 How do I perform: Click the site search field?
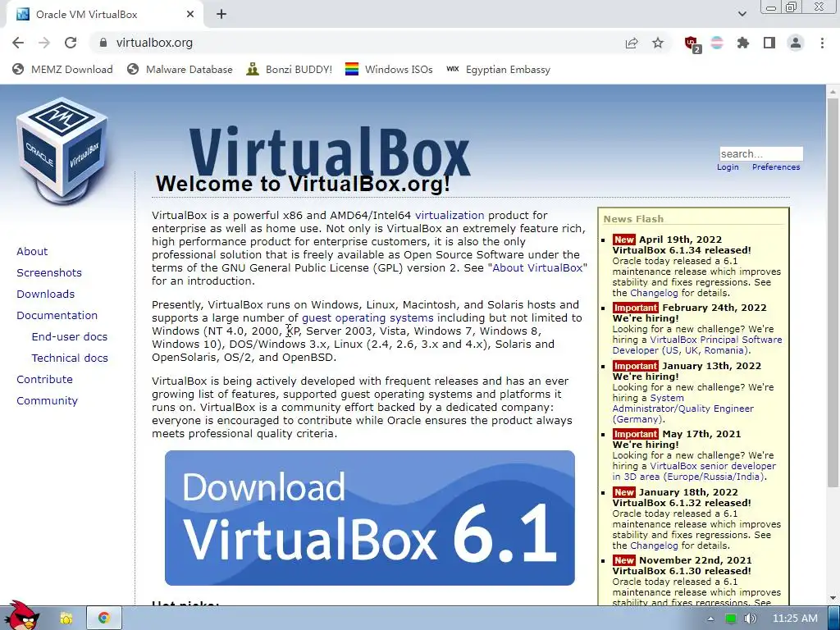760,153
